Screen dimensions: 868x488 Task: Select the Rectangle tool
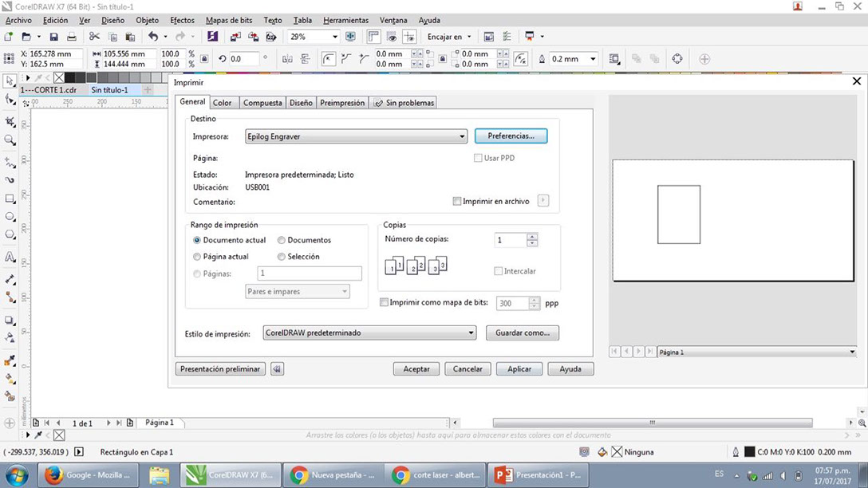click(10, 199)
